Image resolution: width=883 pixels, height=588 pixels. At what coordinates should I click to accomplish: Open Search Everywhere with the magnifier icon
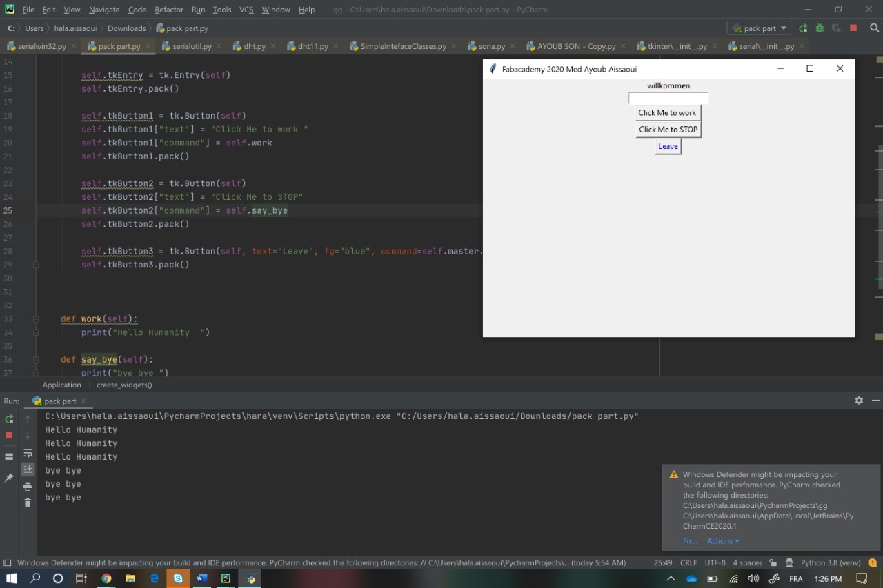874,28
